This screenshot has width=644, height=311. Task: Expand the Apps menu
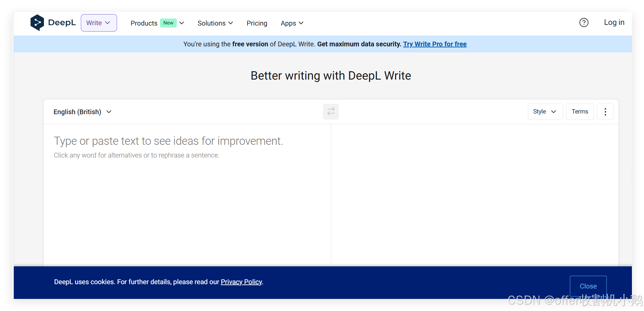tap(292, 23)
